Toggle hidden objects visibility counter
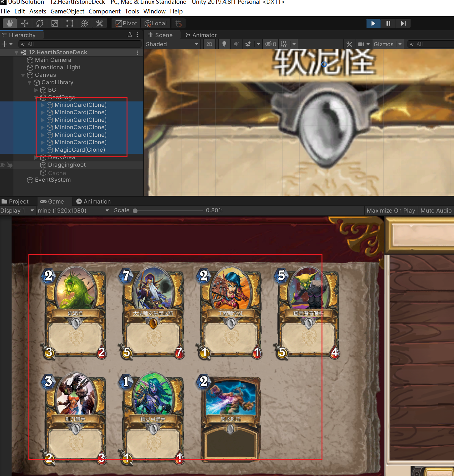The width and height of the screenshot is (454, 476). coord(271,44)
